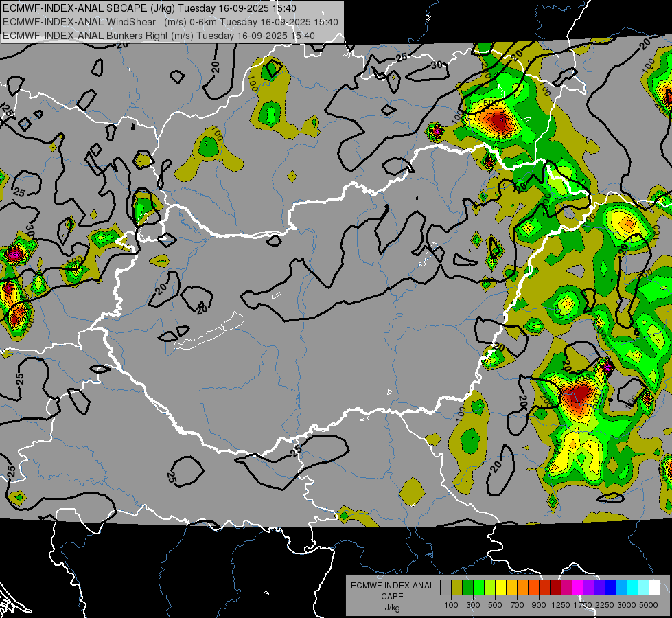Click the CAPE label in legend box
Viewport: 672px width, 618px height.
392,597
